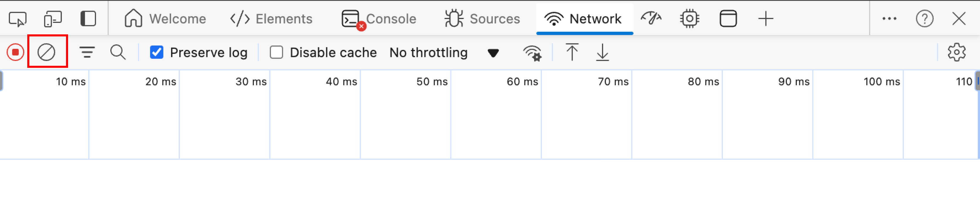Viewport: 980px width, 197px height.
Task: Toggle the network filter bar
Action: coord(87,52)
